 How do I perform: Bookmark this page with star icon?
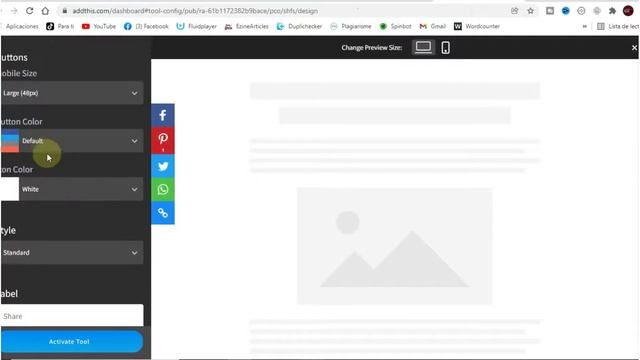(x=530, y=11)
